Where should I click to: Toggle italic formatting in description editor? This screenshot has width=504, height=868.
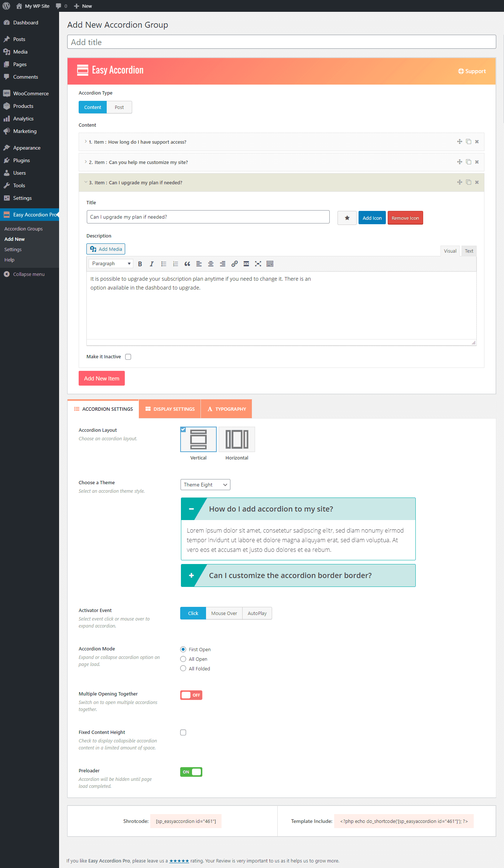click(x=152, y=264)
